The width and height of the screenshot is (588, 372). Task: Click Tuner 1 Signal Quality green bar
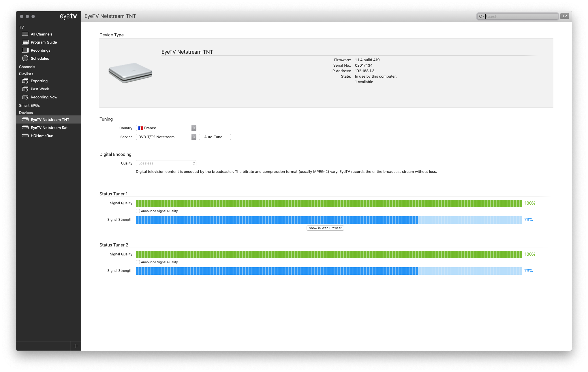[x=329, y=203]
